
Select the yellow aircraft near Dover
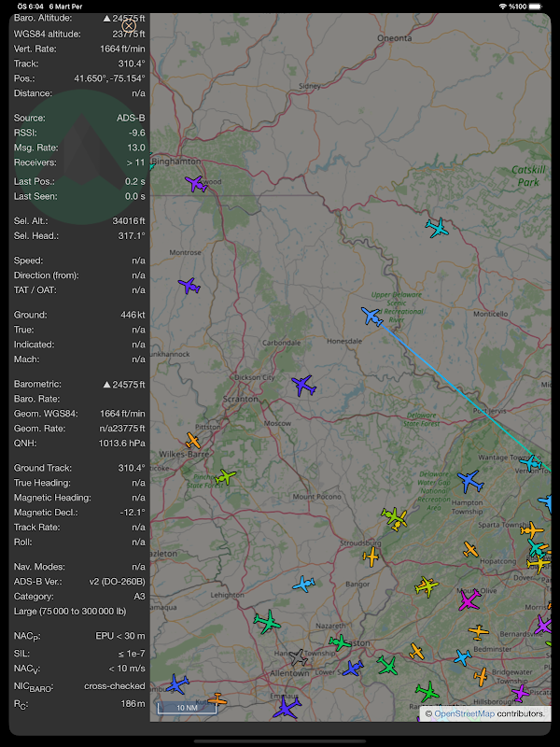(538, 564)
